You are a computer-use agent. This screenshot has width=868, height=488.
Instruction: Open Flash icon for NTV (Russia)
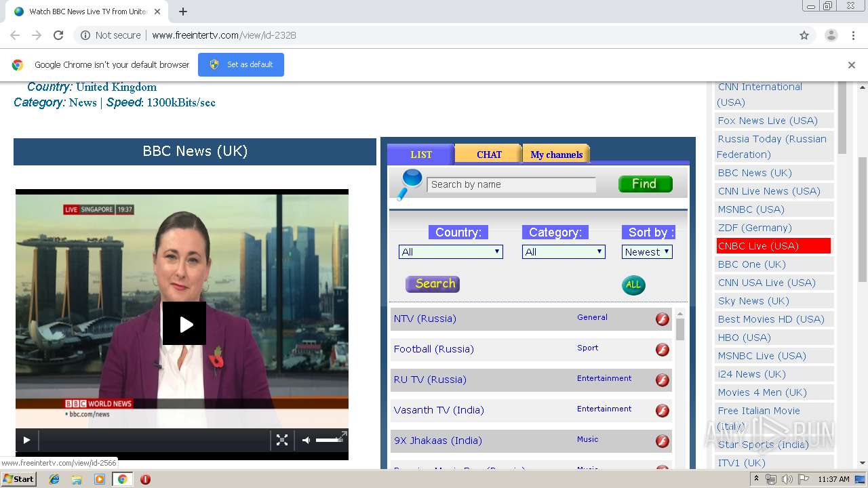coord(663,319)
